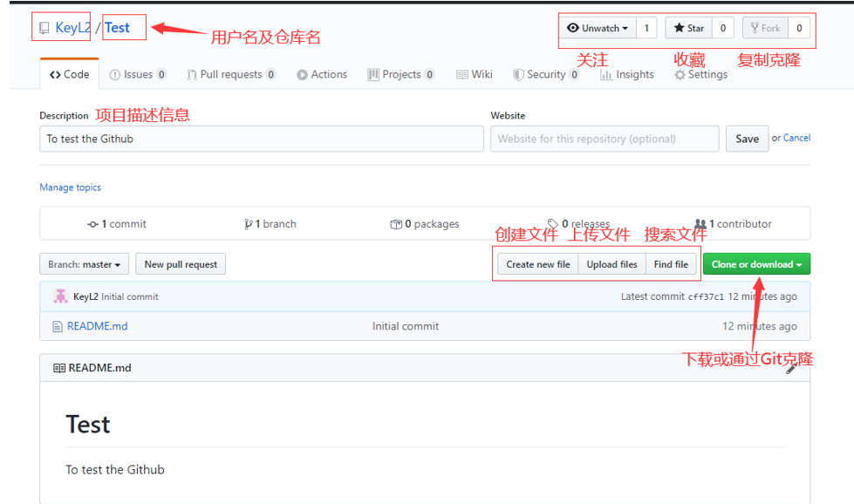Screen dimensions: 854x504
Task: Open the 0 packages link
Action: (425, 224)
